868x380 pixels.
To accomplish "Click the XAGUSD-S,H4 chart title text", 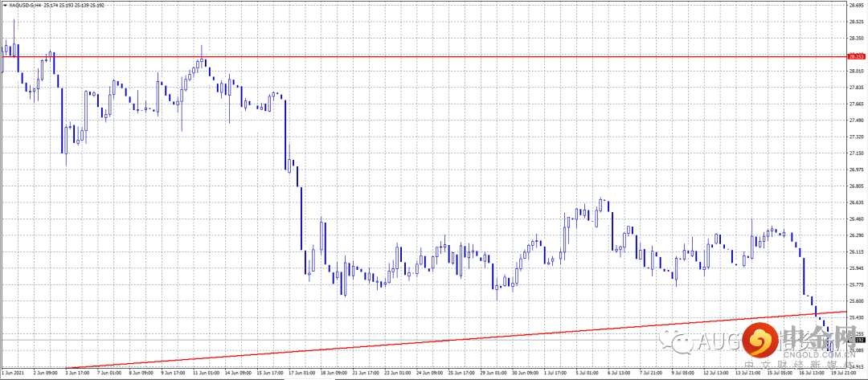I will click(x=23, y=5).
